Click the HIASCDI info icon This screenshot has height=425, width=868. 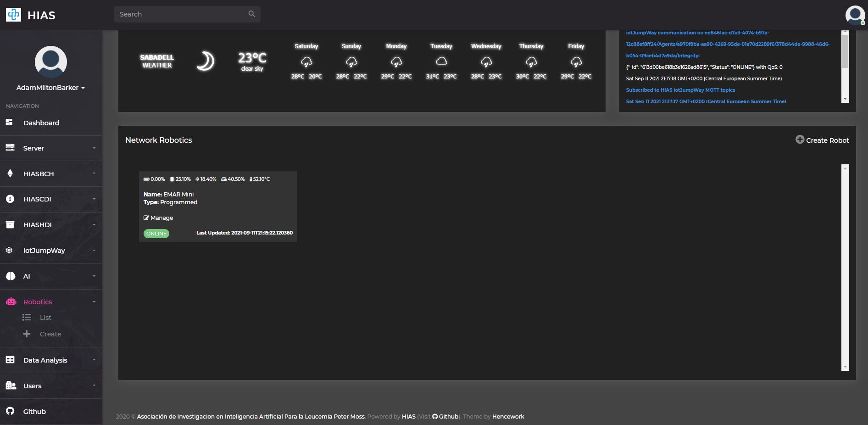coord(10,199)
